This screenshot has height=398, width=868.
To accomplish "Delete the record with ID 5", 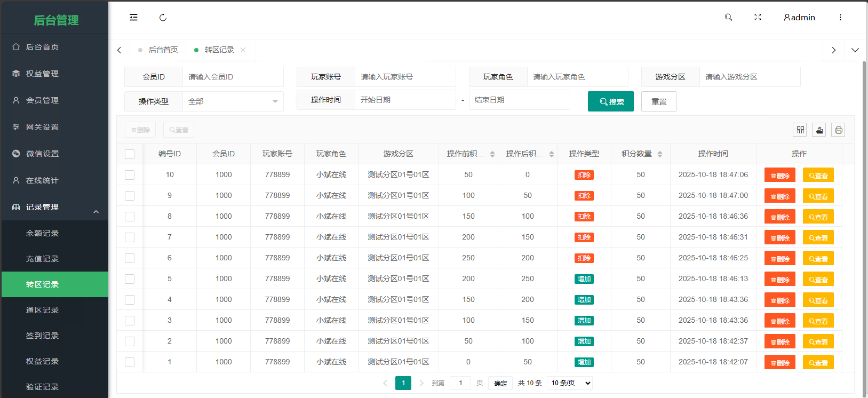I will click(780, 279).
